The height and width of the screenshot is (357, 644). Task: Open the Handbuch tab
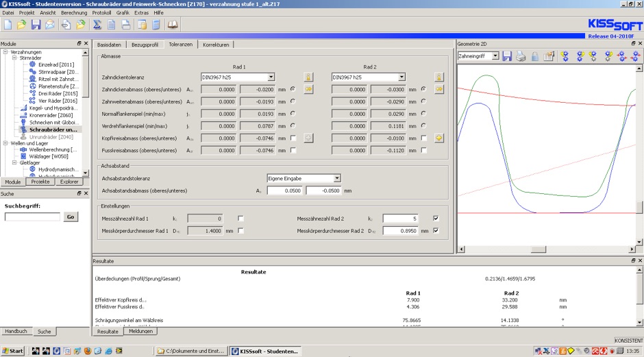click(x=16, y=331)
